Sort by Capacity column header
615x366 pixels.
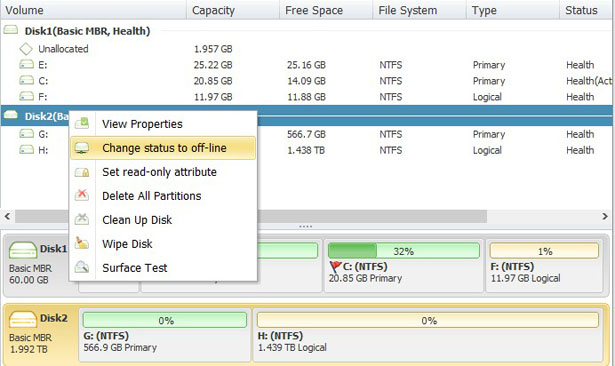pos(233,10)
